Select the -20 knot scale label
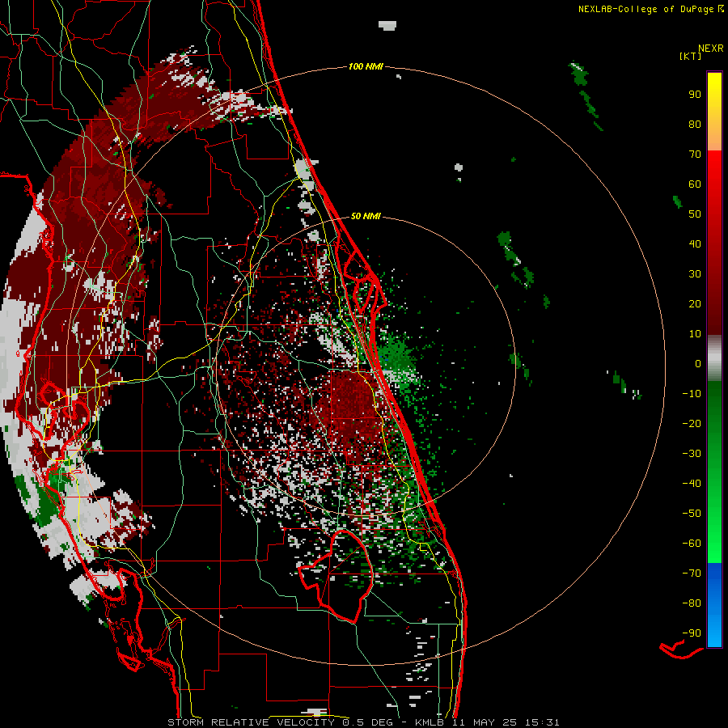Image resolution: width=728 pixels, height=728 pixels. pos(692,423)
